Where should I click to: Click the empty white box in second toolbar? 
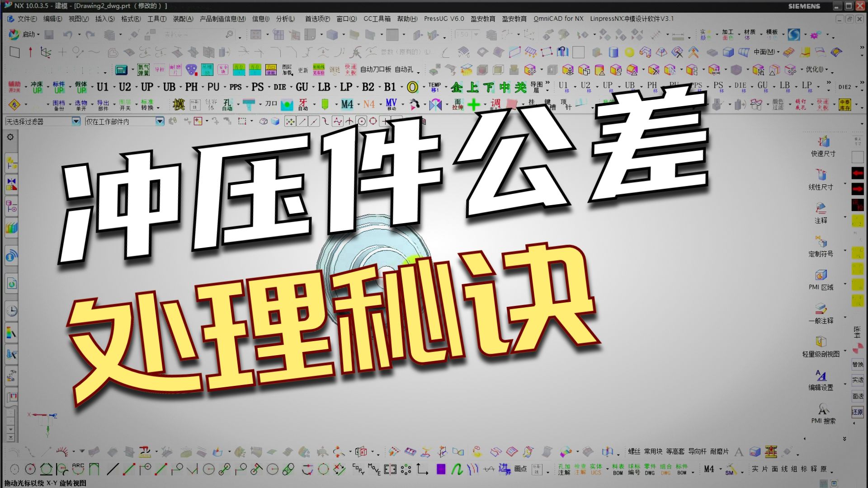[578, 52]
